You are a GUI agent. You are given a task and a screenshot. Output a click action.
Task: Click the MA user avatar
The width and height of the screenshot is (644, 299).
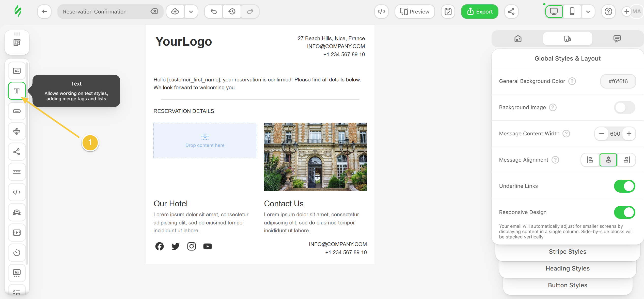tap(637, 11)
